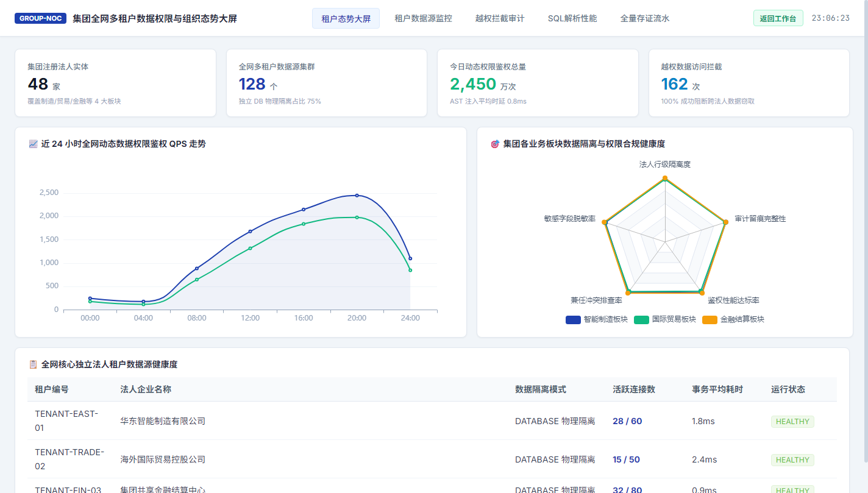Click the tenant ID TENANT-TRADE-02
The image size is (868, 493).
(x=69, y=459)
